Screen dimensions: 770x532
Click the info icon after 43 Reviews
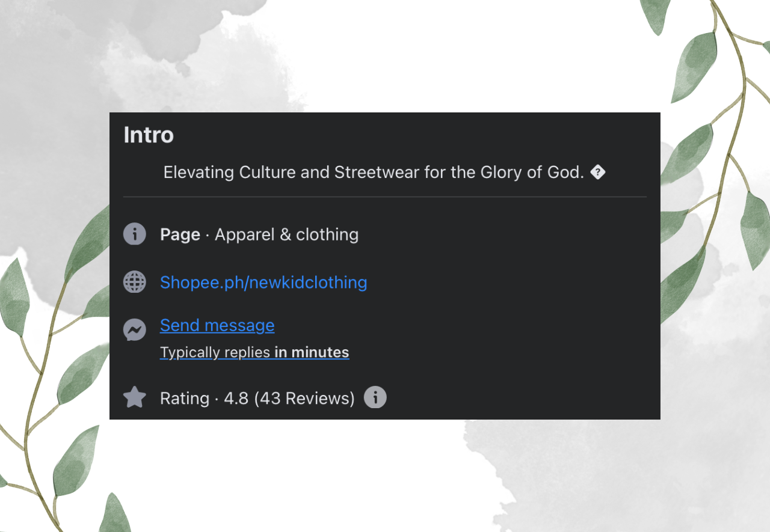[375, 397]
